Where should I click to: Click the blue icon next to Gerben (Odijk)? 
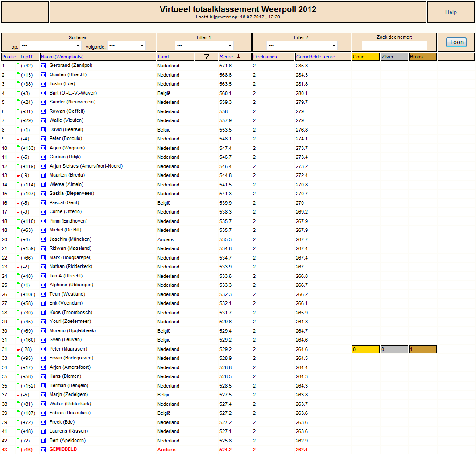click(43, 157)
